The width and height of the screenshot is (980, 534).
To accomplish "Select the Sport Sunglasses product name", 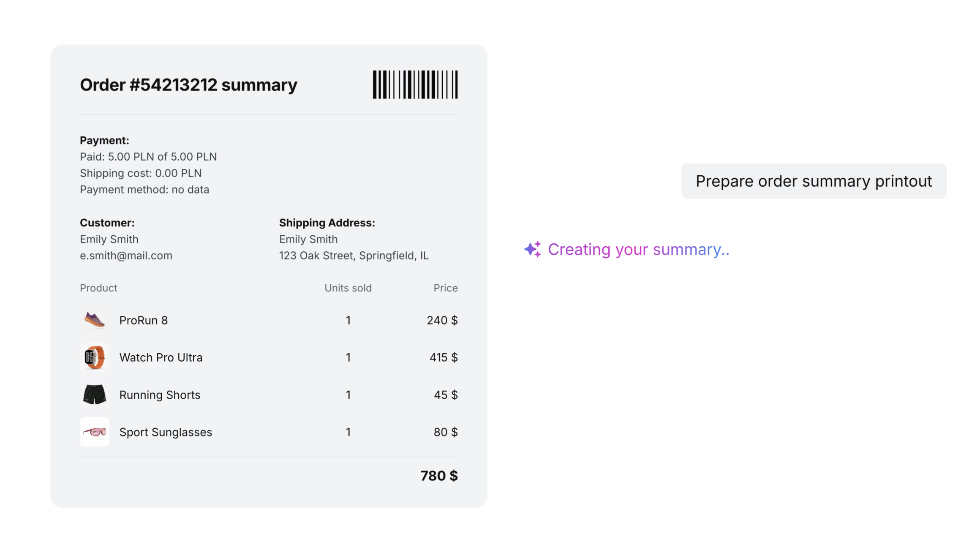I will (x=166, y=432).
